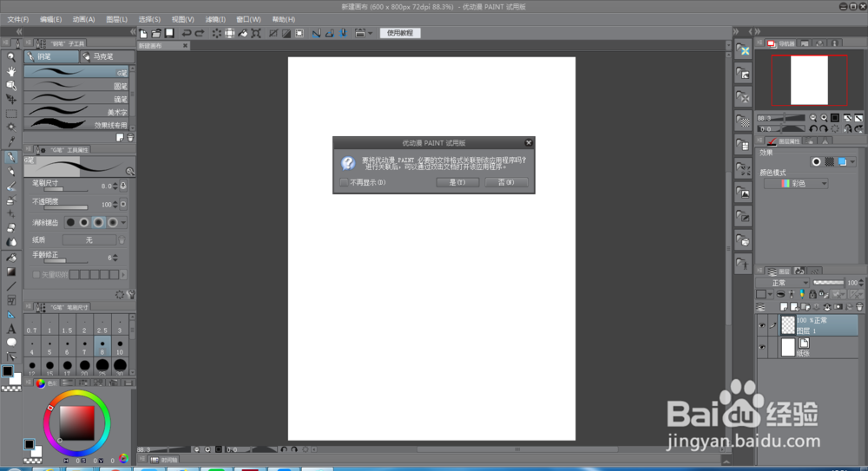Switch to the 钢笔 sub tool tab

[51, 56]
